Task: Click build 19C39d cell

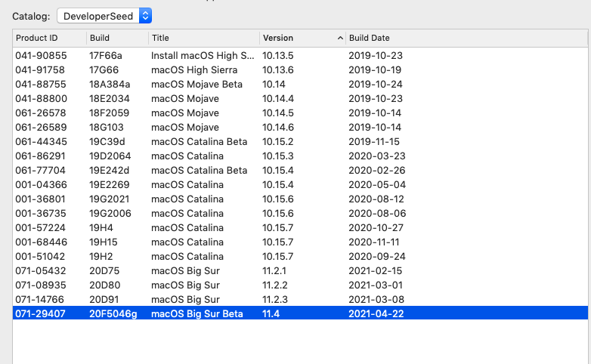Action: click(x=107, y=142)
